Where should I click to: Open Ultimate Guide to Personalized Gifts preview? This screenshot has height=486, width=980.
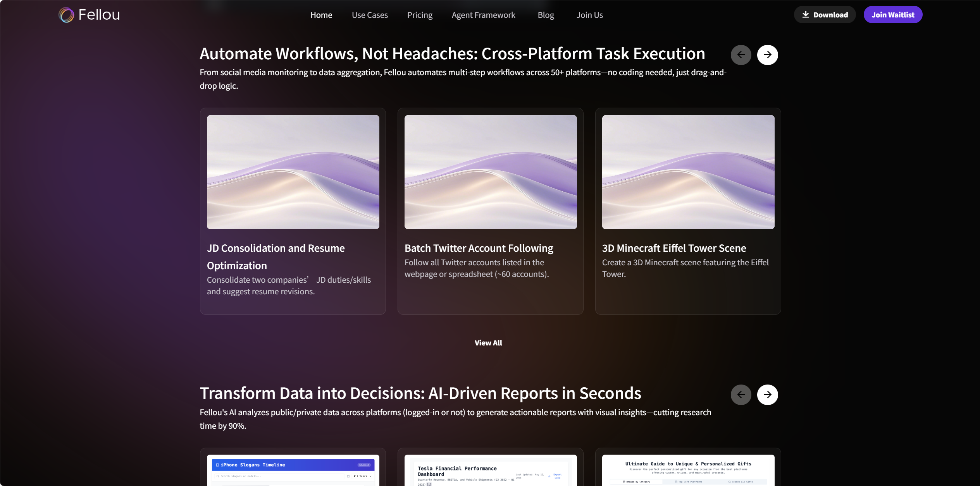(688, 470)
